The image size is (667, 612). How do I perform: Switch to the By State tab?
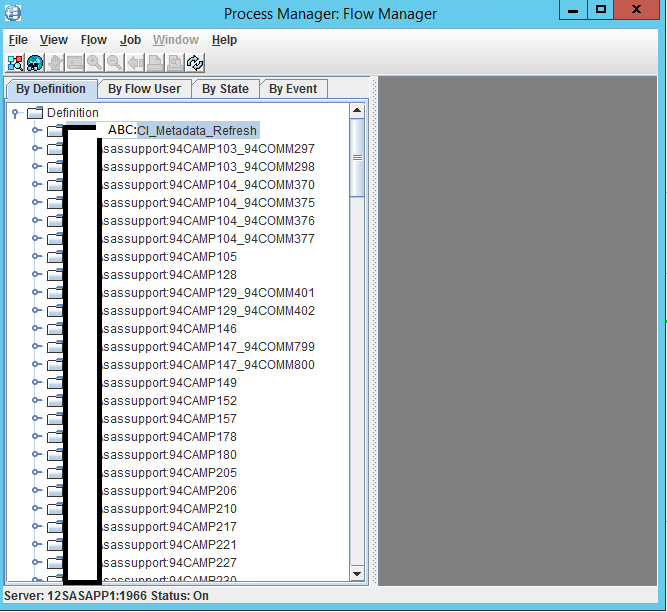(x=225, y=89)
